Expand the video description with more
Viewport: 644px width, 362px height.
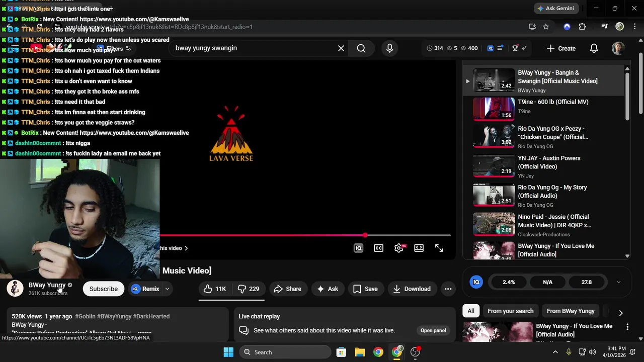pos(144,333)
